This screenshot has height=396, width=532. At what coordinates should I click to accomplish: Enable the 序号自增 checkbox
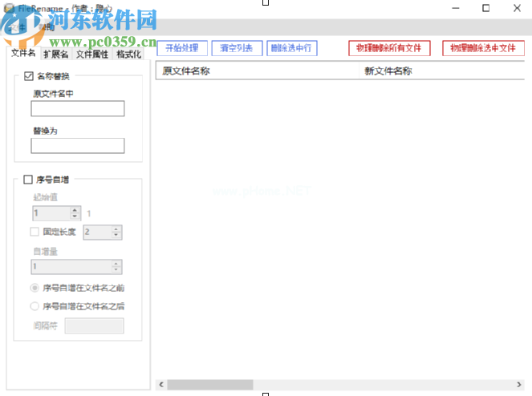[30, 180]
